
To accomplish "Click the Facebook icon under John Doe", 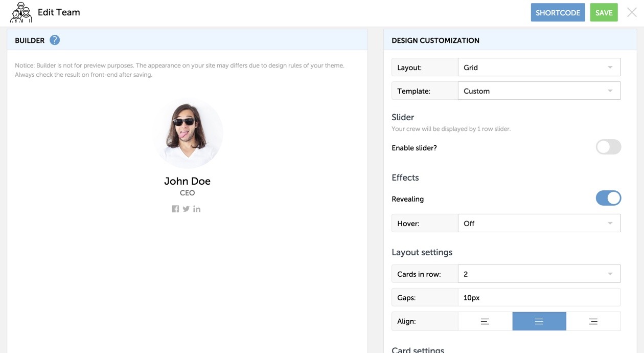I will 175,209.
